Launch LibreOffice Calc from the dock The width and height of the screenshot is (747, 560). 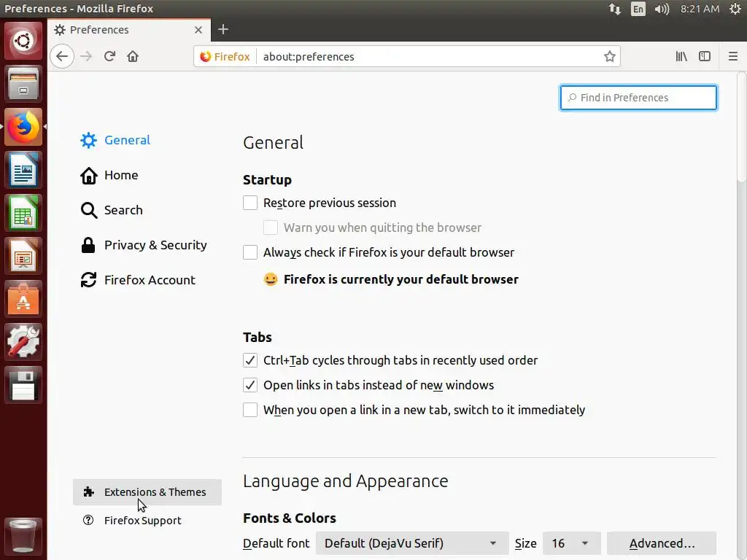click(x=23, y=213)
